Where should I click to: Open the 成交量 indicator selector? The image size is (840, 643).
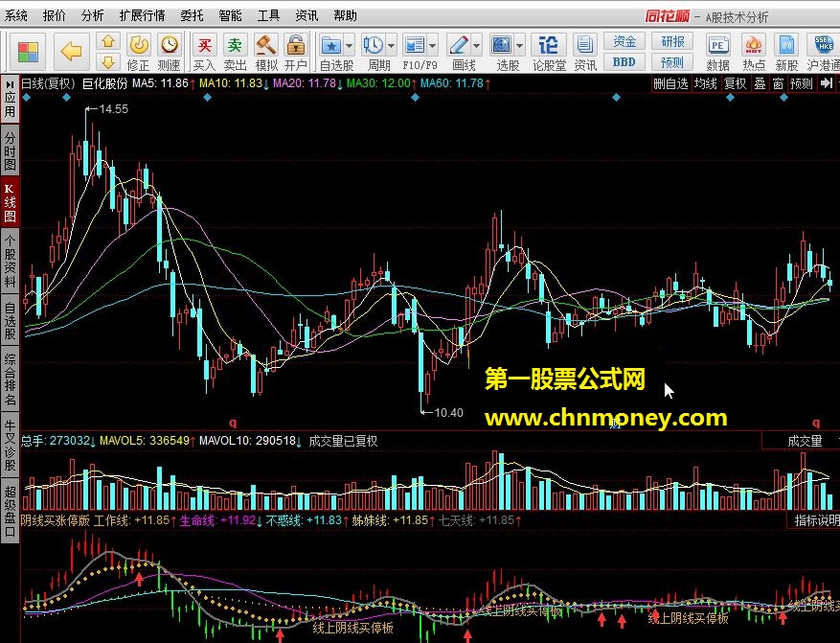pyautogui.click(x=805, y=441)
